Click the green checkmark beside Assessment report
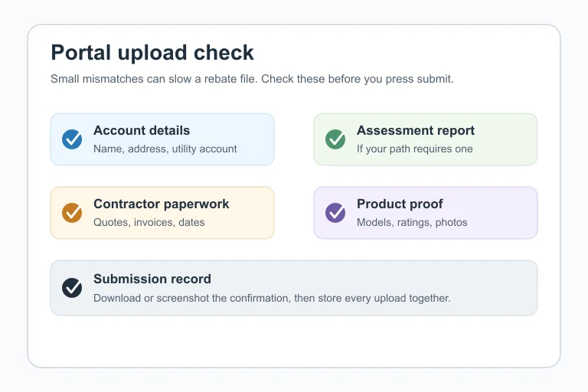 click(x=335, y=139)
